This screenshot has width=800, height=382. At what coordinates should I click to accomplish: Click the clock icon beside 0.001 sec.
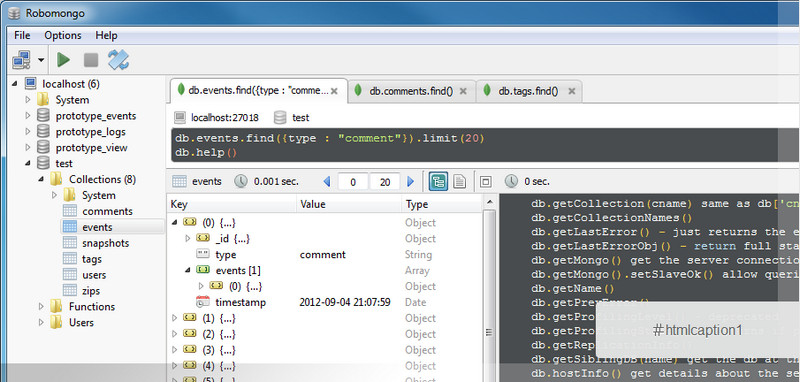click(x=241, y=181)
